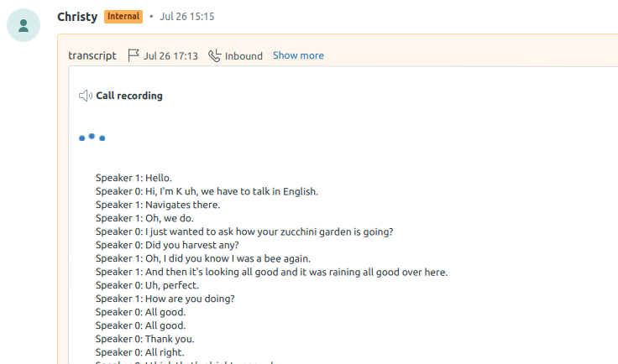This screenshot has width=618, height=364.
Task: Click the blue loading dots indicator
Action: point(92,138)
